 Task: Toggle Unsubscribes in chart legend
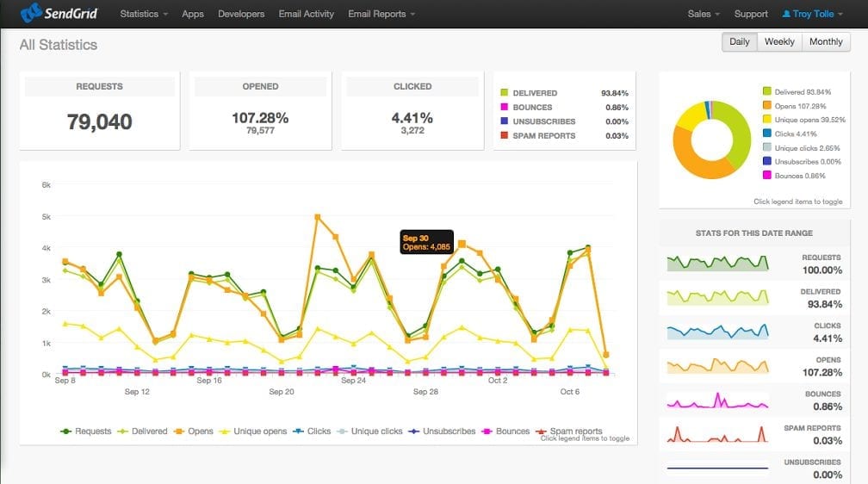pyautogui.click(x=442, y=431)
